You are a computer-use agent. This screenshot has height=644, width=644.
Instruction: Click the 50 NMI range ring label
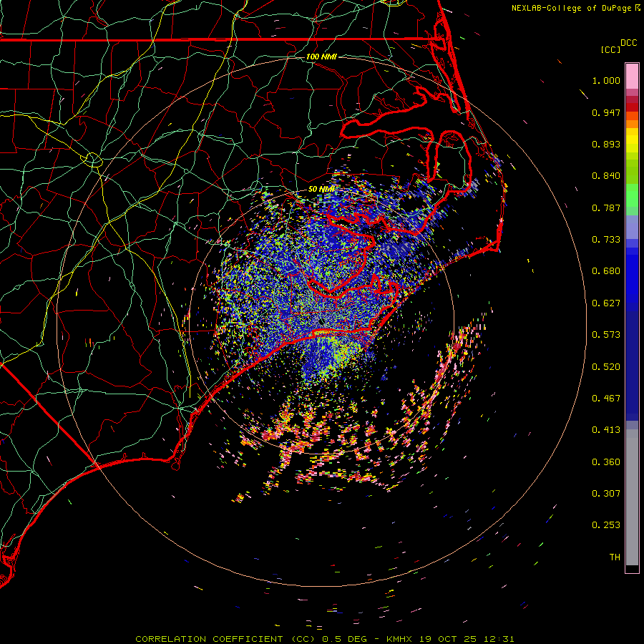[x=321, y=190]
